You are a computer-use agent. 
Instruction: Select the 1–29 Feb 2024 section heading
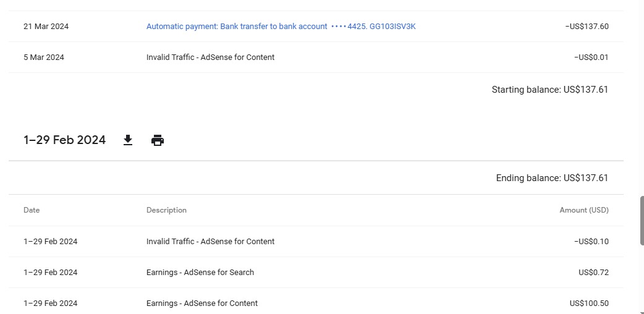click(x=64, y=140)
